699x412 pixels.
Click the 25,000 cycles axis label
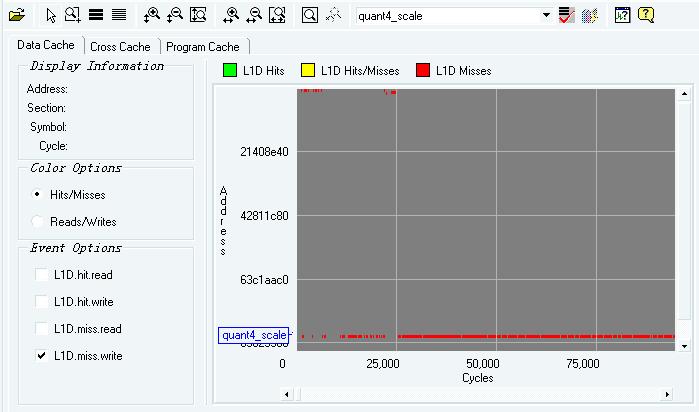(x=383, y=364)
